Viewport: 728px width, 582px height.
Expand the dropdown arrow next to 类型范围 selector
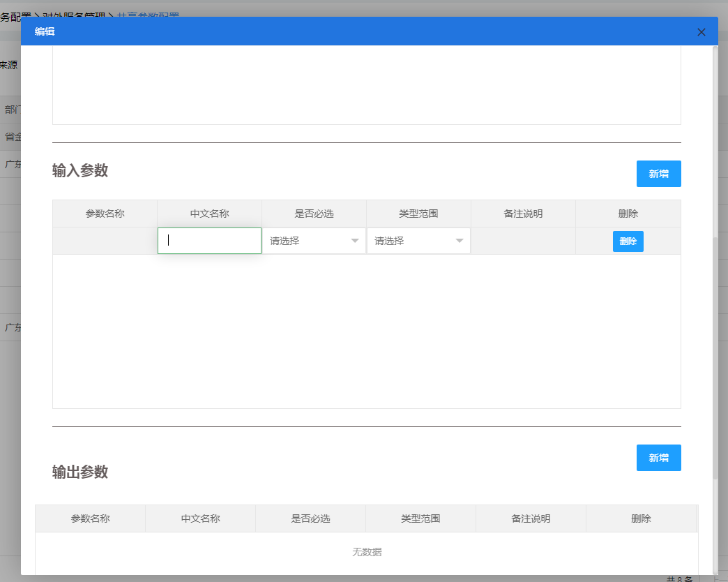[460, 240]
